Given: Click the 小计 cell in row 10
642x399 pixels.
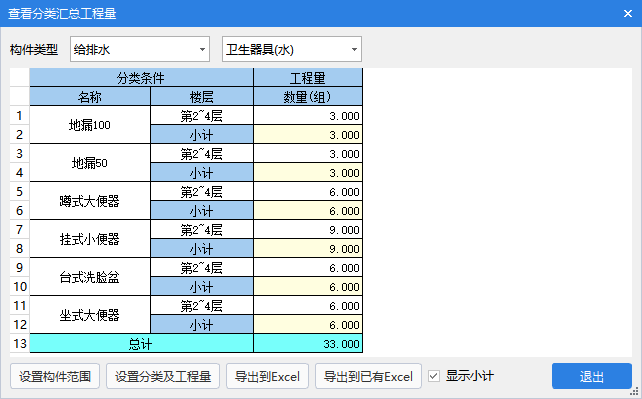Looking at the screenshot, I should pos(202,286).
